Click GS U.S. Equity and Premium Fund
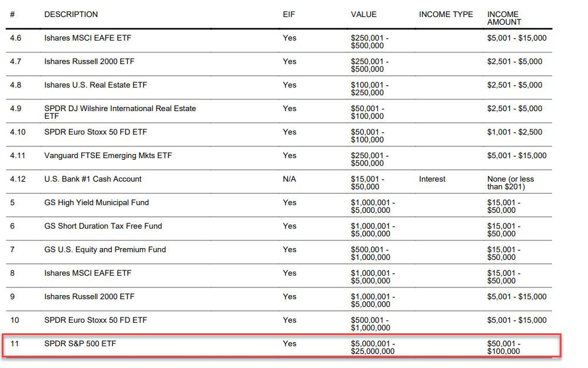 point(105,249)
